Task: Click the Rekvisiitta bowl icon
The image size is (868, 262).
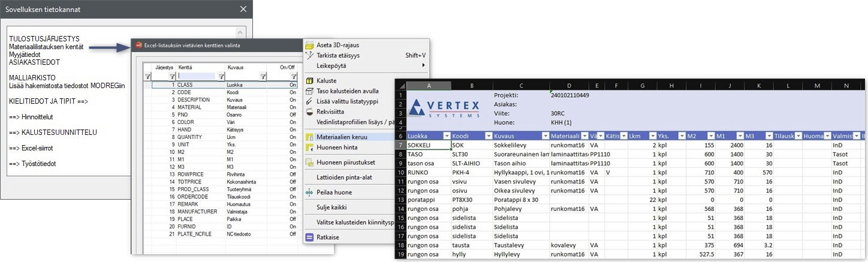Action: pos(310,112)
